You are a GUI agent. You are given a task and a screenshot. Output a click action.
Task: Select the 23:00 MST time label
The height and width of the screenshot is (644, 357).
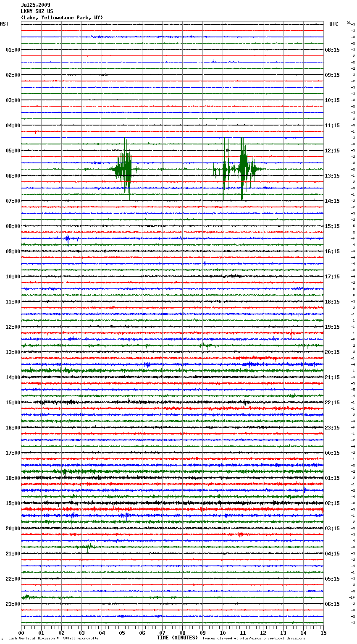tap(13, 604)
